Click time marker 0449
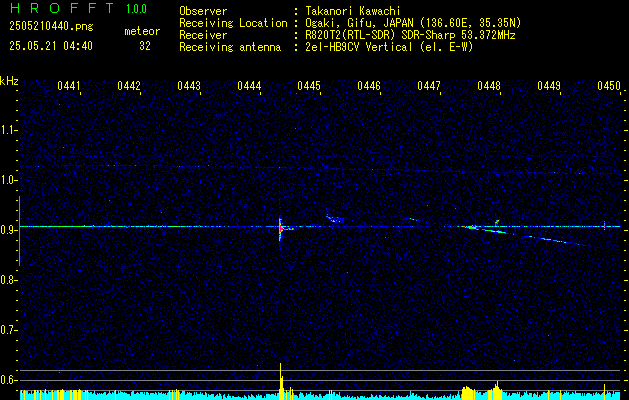The height and width of the screenshot is (400, 629). pyautogui.click(x=549, y=86)
